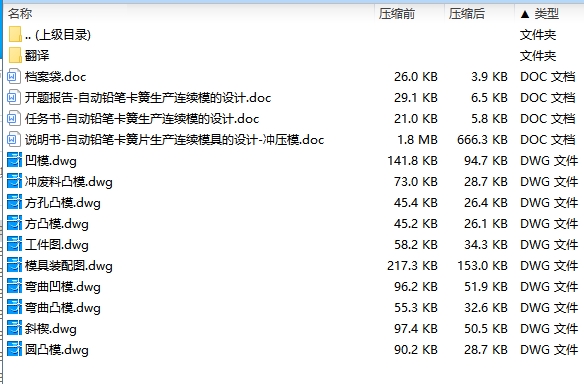The width and height of the screenshot is (584, 384).
Task: Select file 工件图.dwg
Action: [57, 245]
